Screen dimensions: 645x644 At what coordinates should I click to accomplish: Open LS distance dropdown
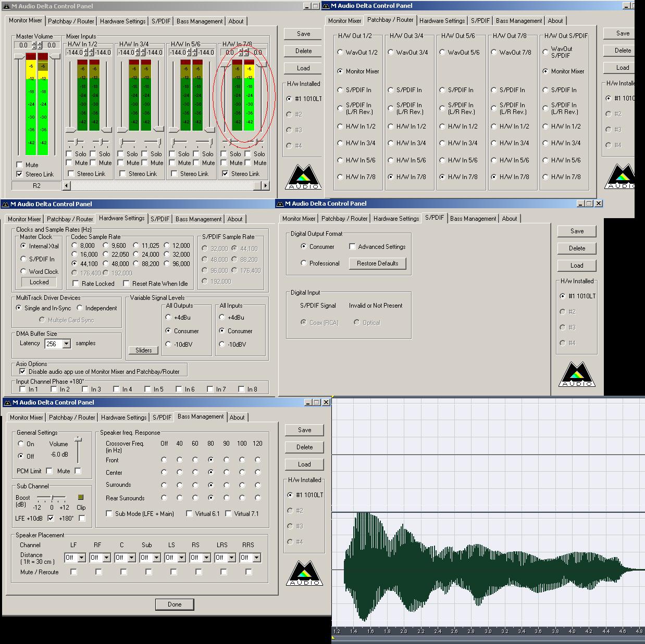coord(182,558)
